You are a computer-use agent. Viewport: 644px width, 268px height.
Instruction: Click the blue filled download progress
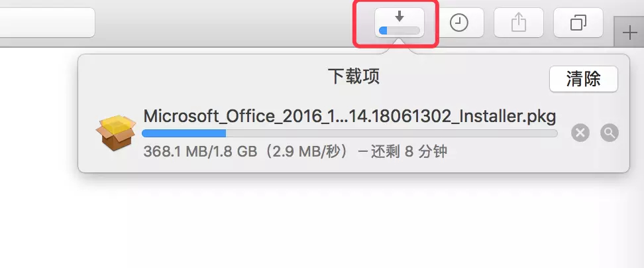pyautogui.click(x=184, y=133)
